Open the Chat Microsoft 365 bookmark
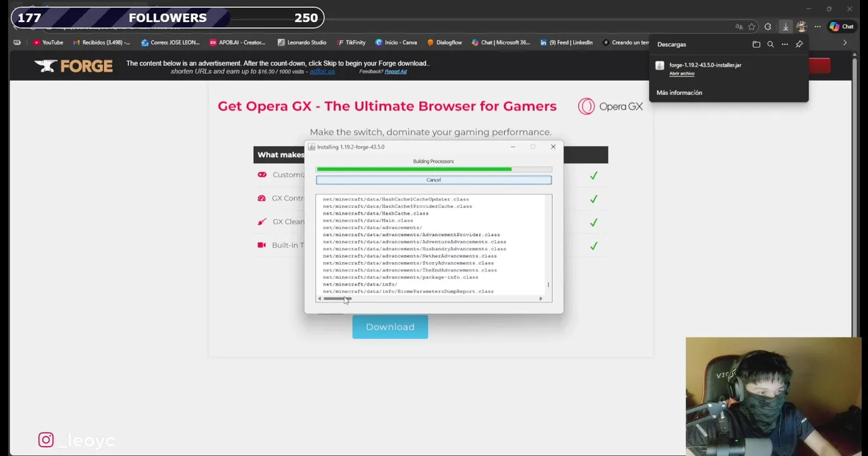The height and width of the screenshot is (456, 868). [x=501, y=42]
